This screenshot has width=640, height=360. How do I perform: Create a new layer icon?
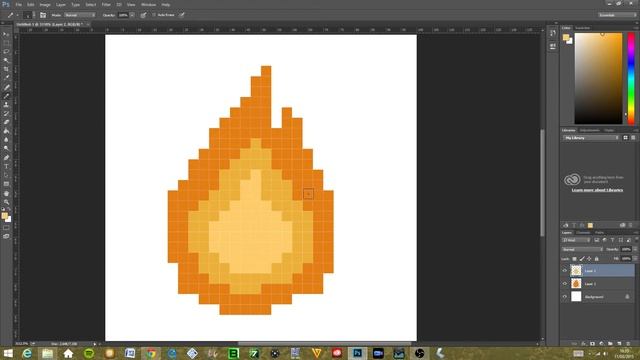[619, 344]
